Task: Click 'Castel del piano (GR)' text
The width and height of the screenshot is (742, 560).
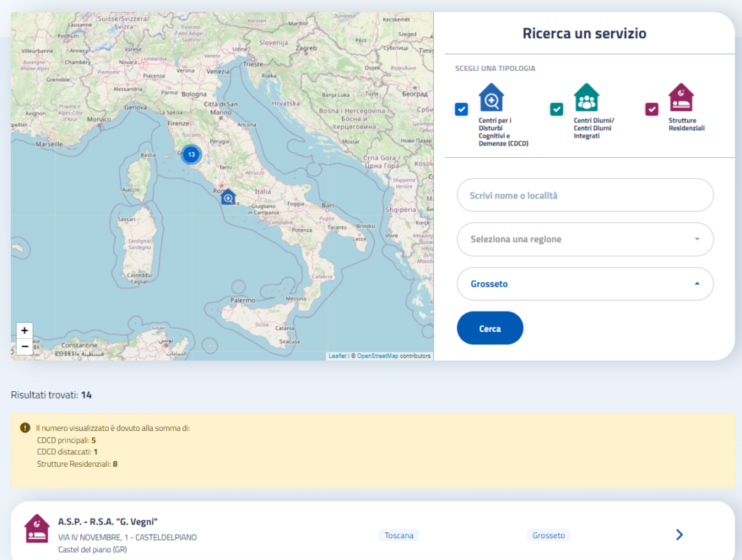Action: (92, 550)
